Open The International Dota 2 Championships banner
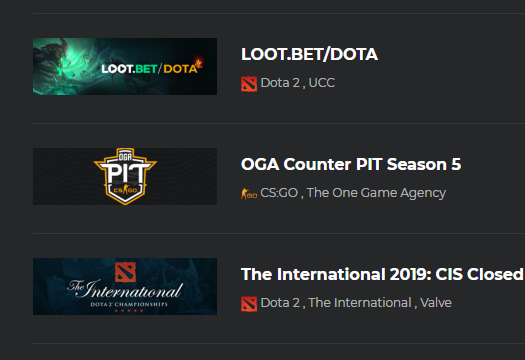Screen dimensions: 525x360 pos(125,286)
